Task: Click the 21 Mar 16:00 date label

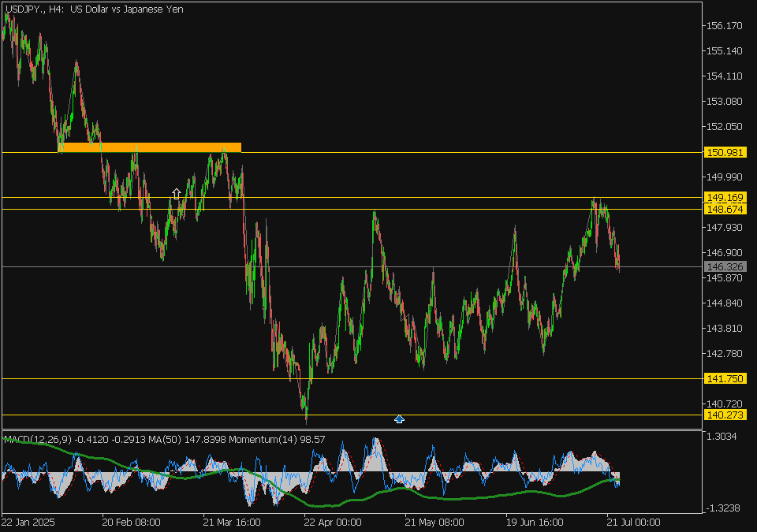Action: (232, 523)
